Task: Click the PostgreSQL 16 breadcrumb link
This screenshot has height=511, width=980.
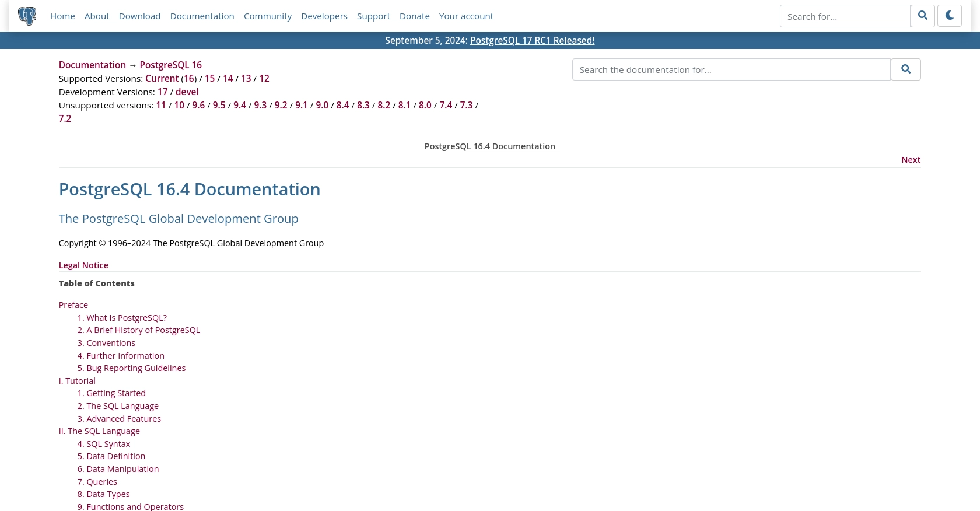Action: 170,65
